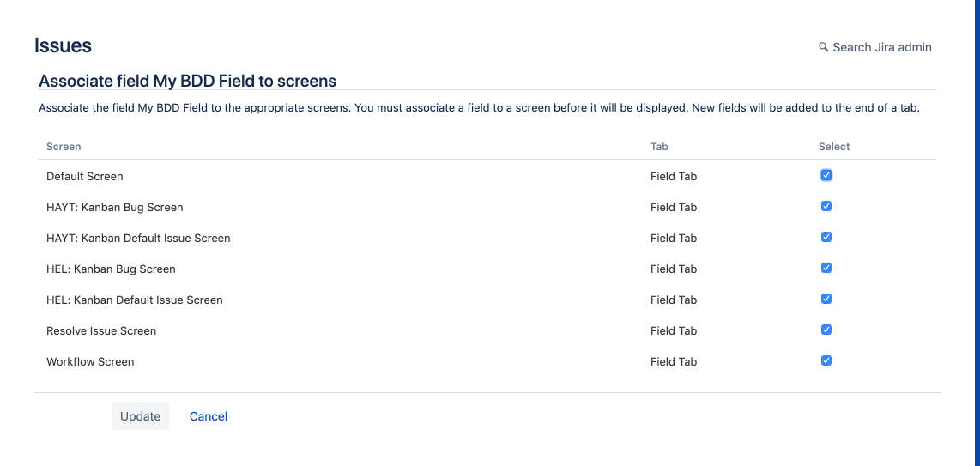Uncheck the Default Screen checkbox
This screenshot has height=466, width=980.
click(x=826, y=175)
